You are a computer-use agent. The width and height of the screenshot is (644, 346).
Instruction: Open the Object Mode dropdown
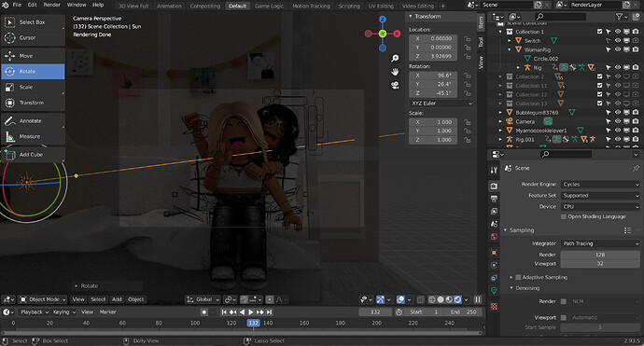click(x=43, y=299)
